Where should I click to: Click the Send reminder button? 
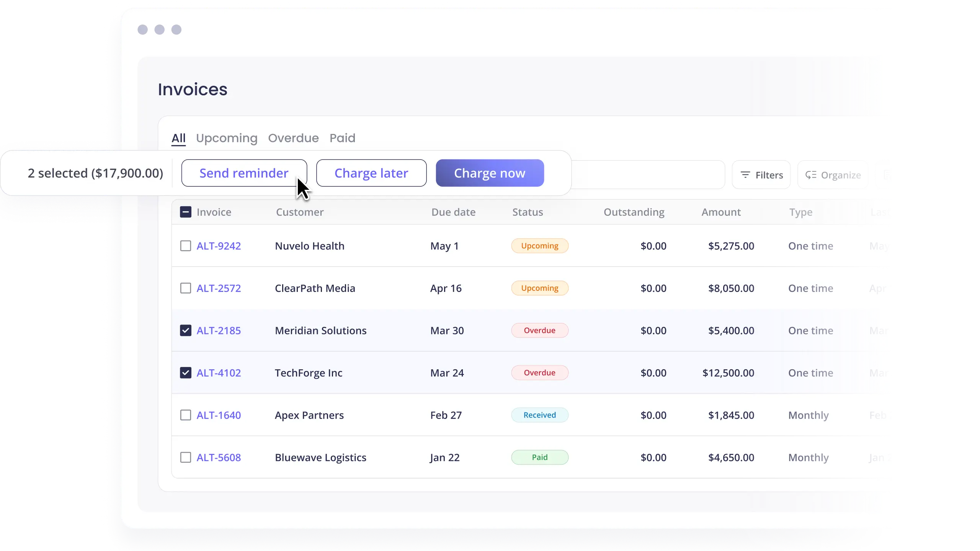tap(244, 173)
